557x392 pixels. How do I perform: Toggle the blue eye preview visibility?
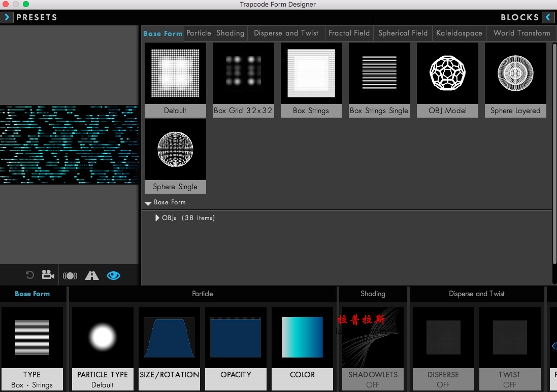pos(114,275)
